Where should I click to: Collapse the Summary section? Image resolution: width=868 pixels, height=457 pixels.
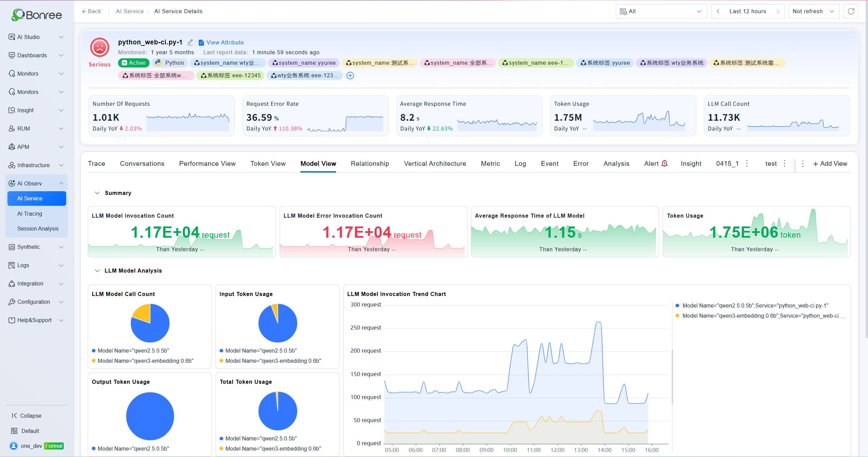click(97, 193)
